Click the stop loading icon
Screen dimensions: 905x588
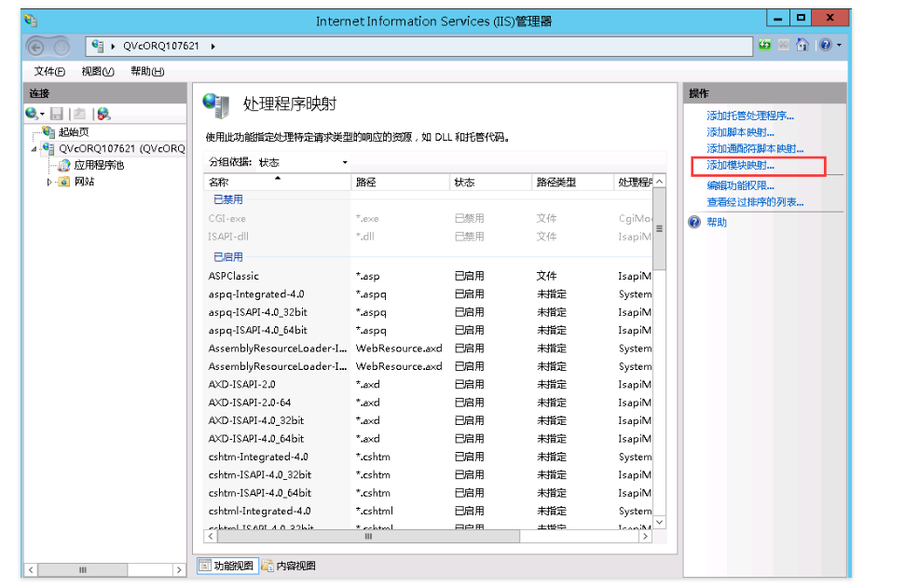(783, 45)
